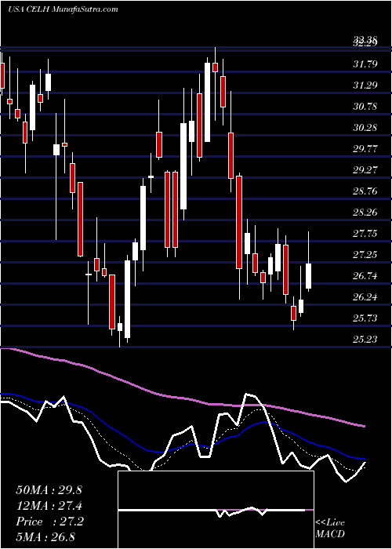Select the 26.24 price level label

(365, 297)
